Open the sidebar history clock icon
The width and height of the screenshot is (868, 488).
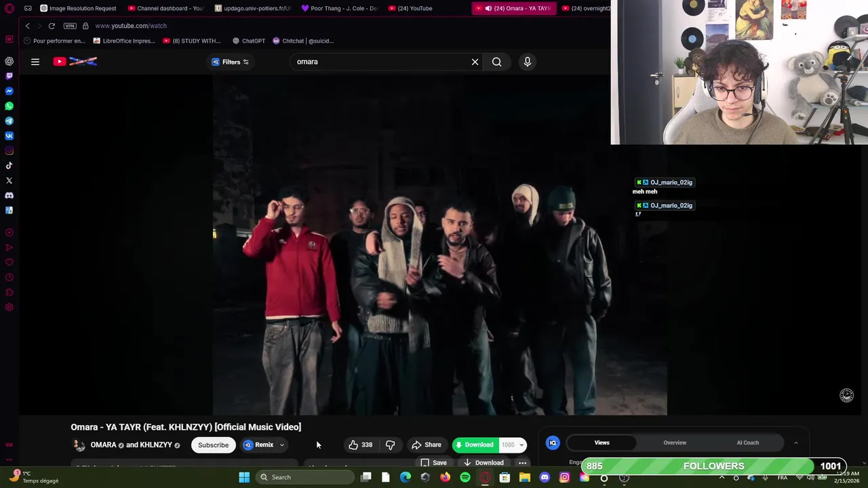(x=9, y=277)
